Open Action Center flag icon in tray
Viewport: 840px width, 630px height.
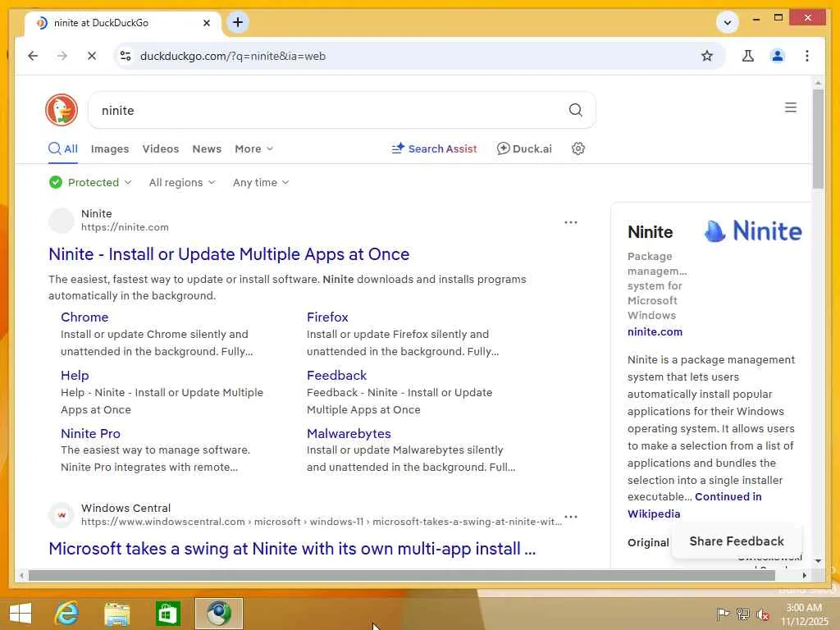pos(723,614)
